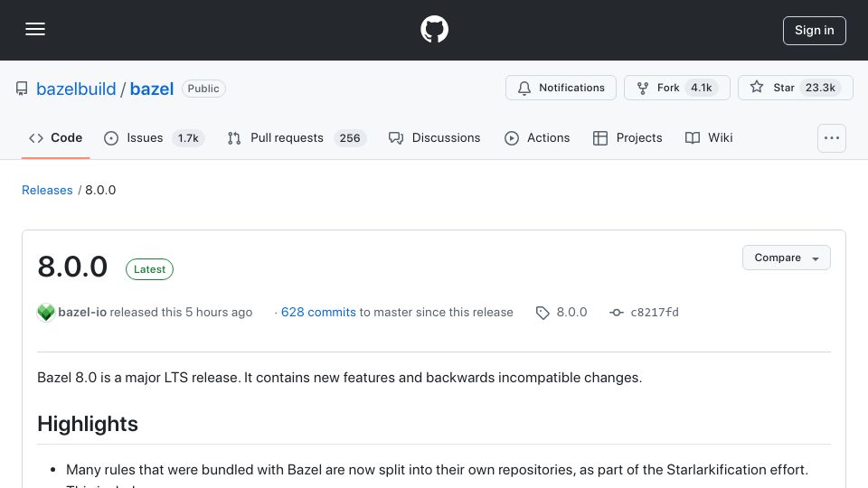Expand the three-dot more tabs menu
Viewport: 868px width, 488px height.
(832, 138)
